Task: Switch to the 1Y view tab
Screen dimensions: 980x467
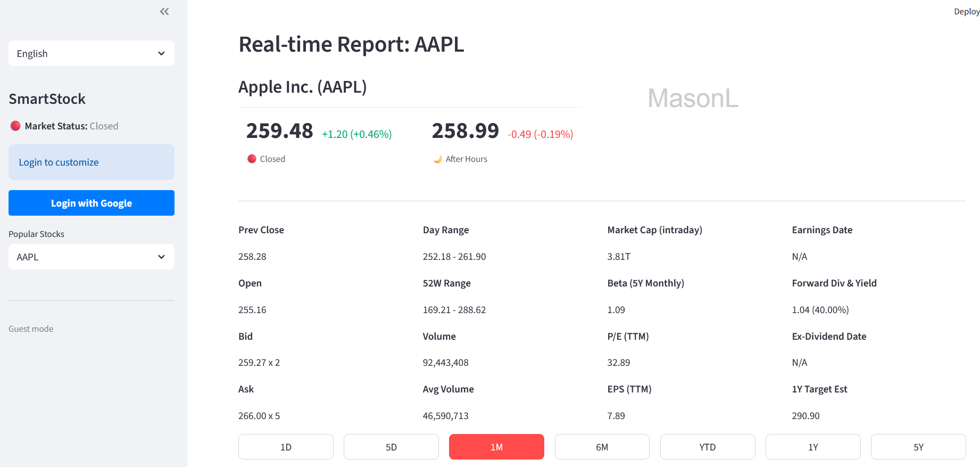Action: [x=813, y=447]
